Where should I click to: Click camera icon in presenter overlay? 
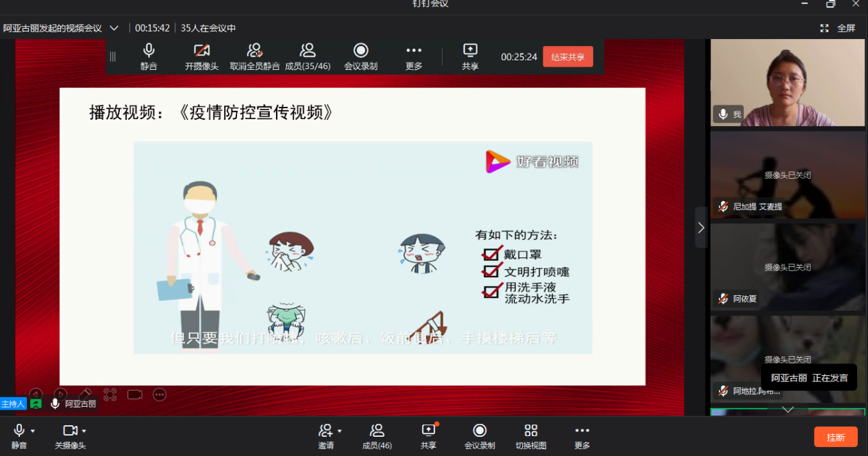tap(134, 394)
